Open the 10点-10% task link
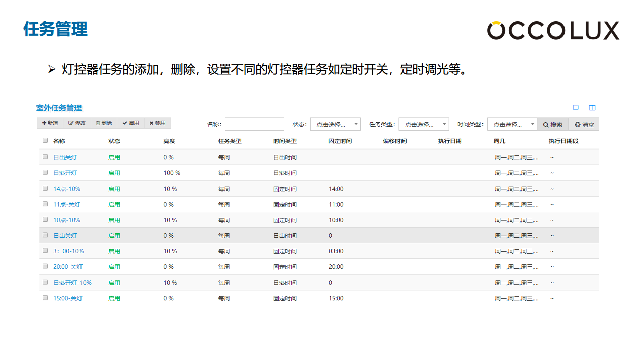 point(67,220)
